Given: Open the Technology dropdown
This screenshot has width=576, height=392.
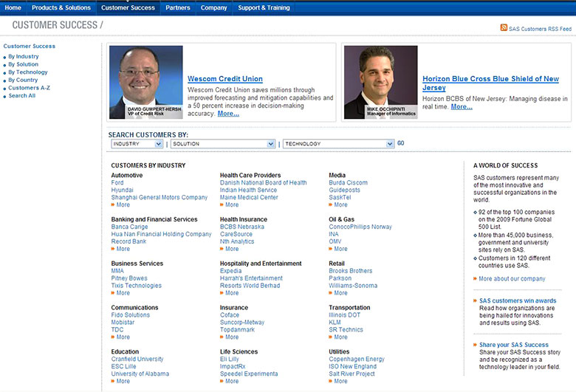Looking at the screenshot, I should pyautogui.click(x=338, y=144).
